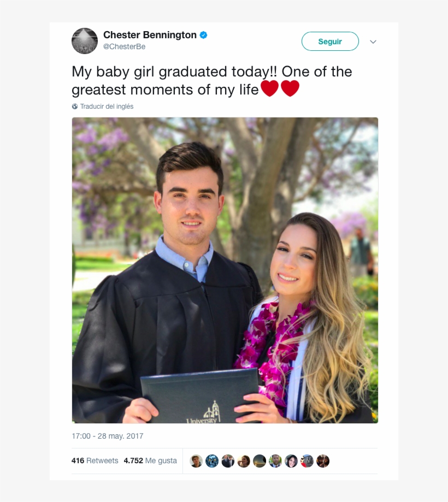
Task: Open the fifth liker avatar with dark sunset landscape
Action: pyautogui.click(x=260, y=461)
